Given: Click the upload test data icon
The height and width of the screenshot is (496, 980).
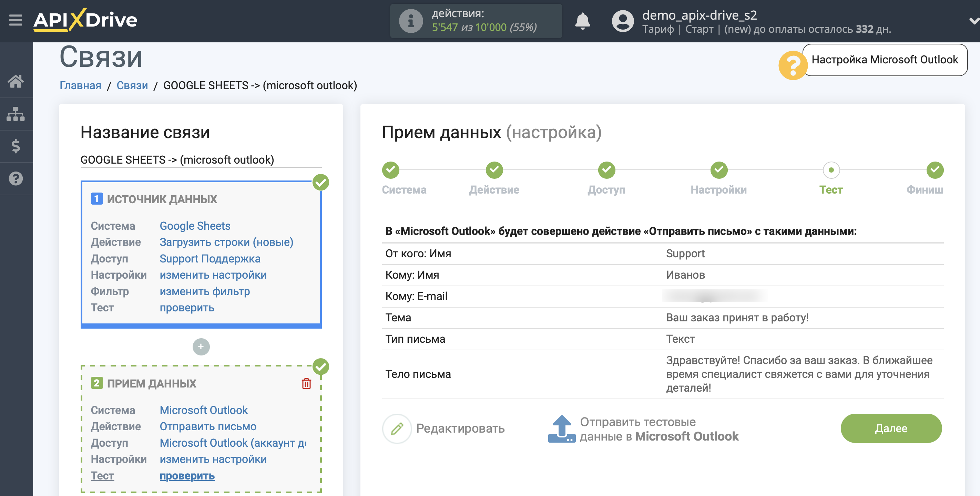Looking at the screenshot, I should (x=562, y=429).
